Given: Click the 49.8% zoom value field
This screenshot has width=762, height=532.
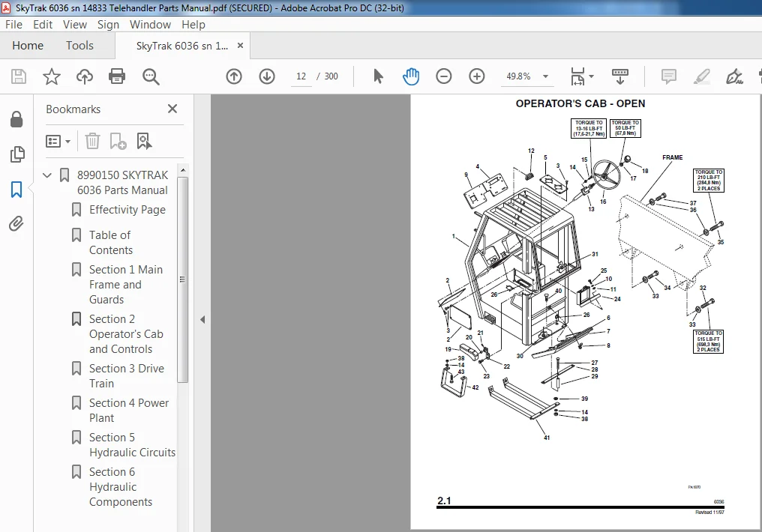Looking at the screenshot, I should click(x=518, y=76).
